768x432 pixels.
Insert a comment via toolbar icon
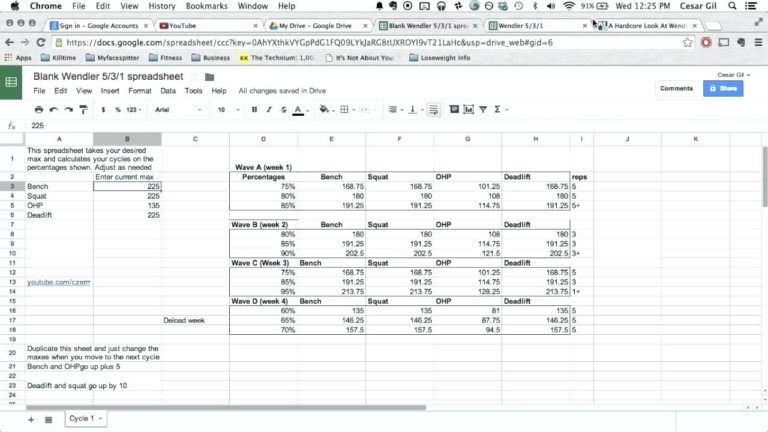click(454, 109)
